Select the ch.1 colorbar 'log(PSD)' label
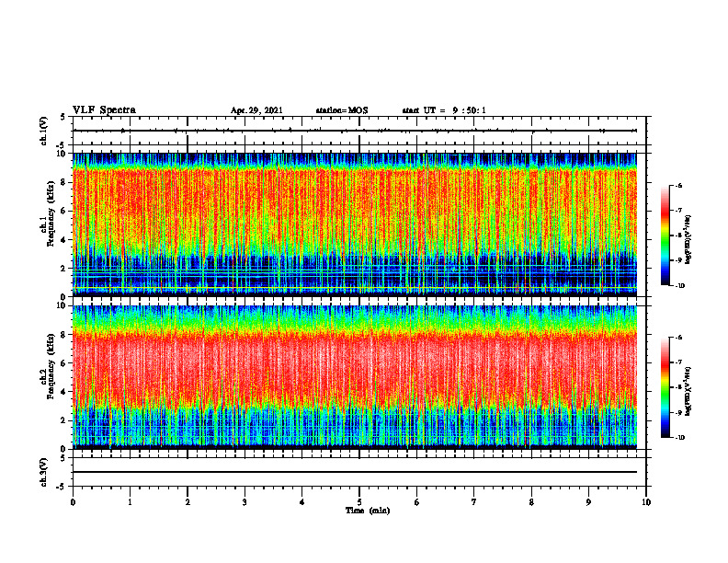 (x=688, y=239)
